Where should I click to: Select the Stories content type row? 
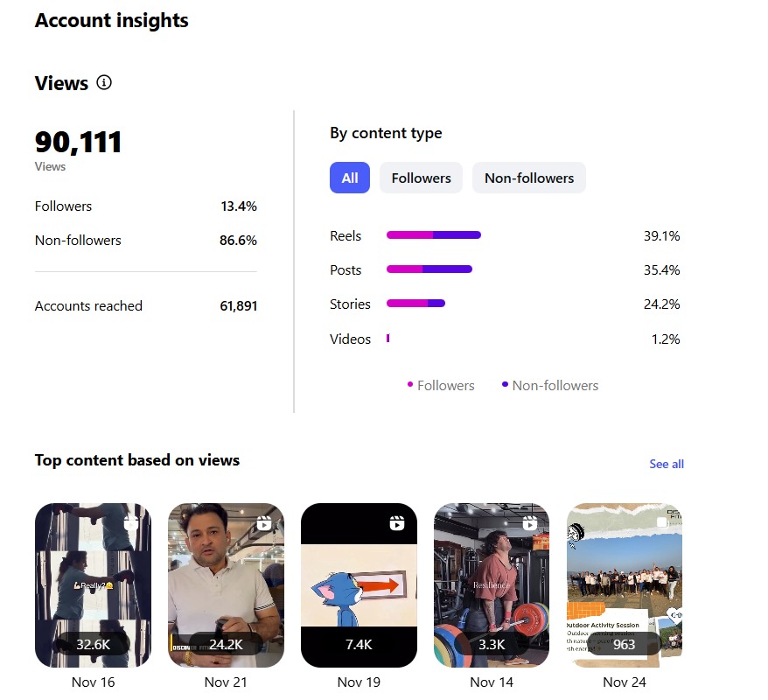350,304
